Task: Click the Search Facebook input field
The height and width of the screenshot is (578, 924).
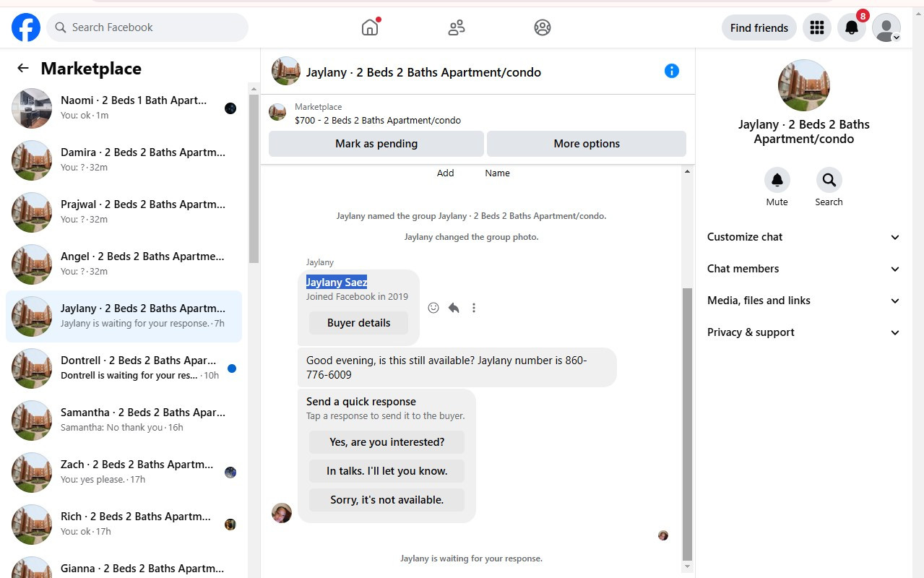Action: (147, 27)
